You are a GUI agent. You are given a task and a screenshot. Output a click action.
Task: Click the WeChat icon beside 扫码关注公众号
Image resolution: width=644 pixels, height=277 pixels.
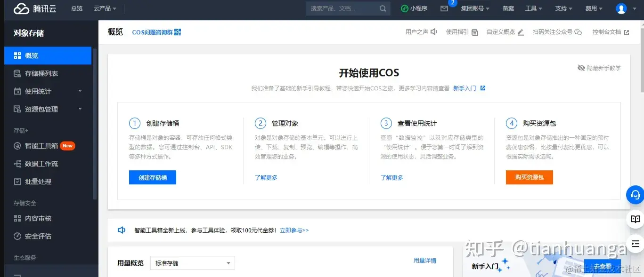coord(578,32)
